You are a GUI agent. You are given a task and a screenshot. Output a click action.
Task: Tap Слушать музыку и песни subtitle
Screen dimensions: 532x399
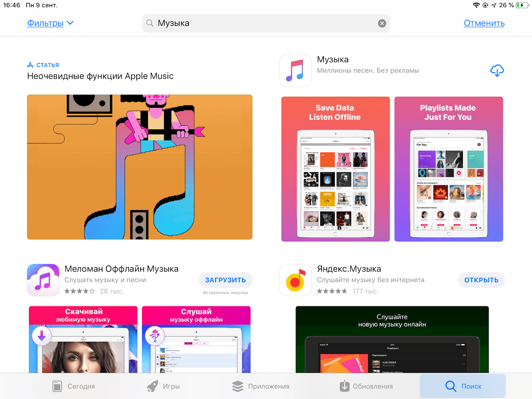(105, 280)
